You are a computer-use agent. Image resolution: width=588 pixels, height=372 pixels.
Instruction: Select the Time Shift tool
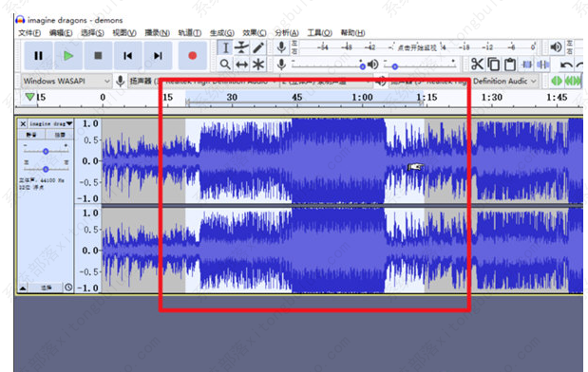tap(242, 65)
